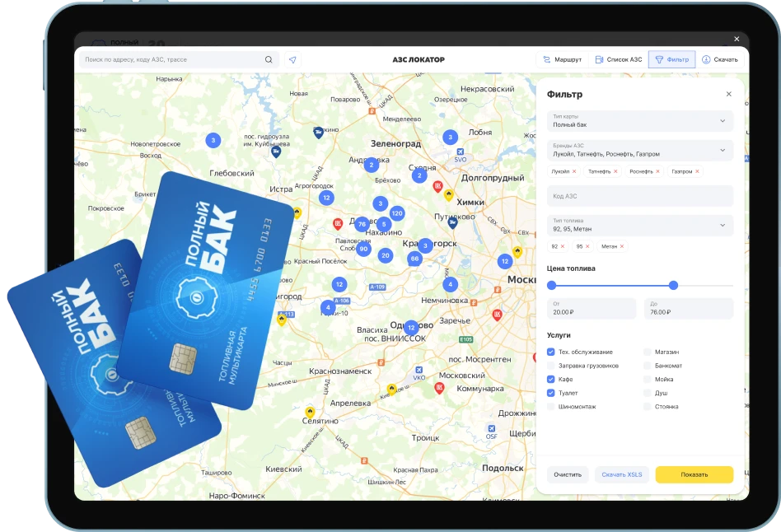The width and height of the screenshot is (781, 532).
Task: Remove the 92 fuel chip
Action: tap(563, 246)
